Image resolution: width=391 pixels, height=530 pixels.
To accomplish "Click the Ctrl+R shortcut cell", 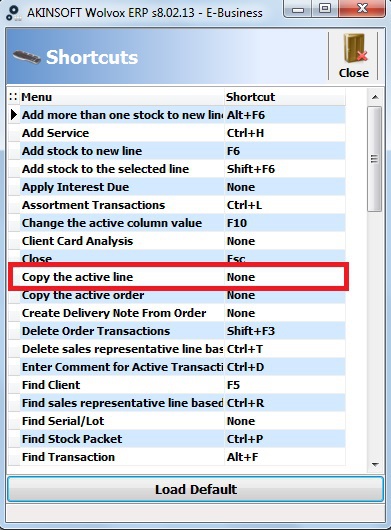I will [x=285, y=403].
